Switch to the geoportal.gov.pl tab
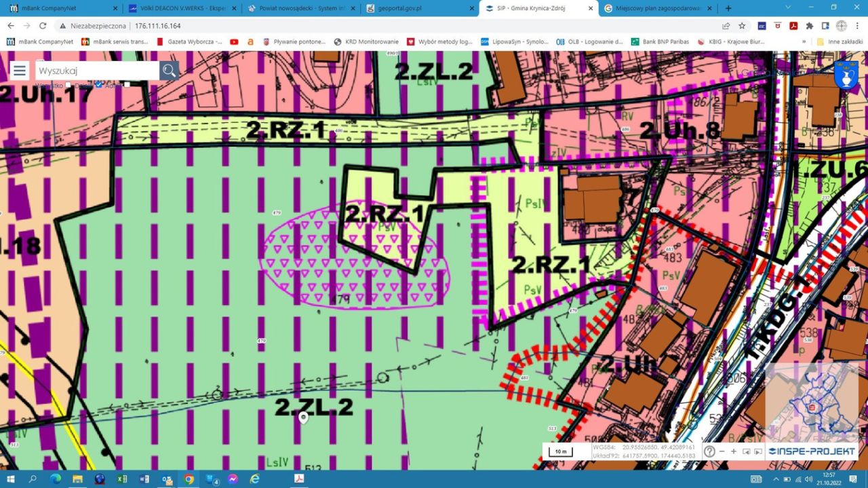868x488 pixels. (419, 8)
